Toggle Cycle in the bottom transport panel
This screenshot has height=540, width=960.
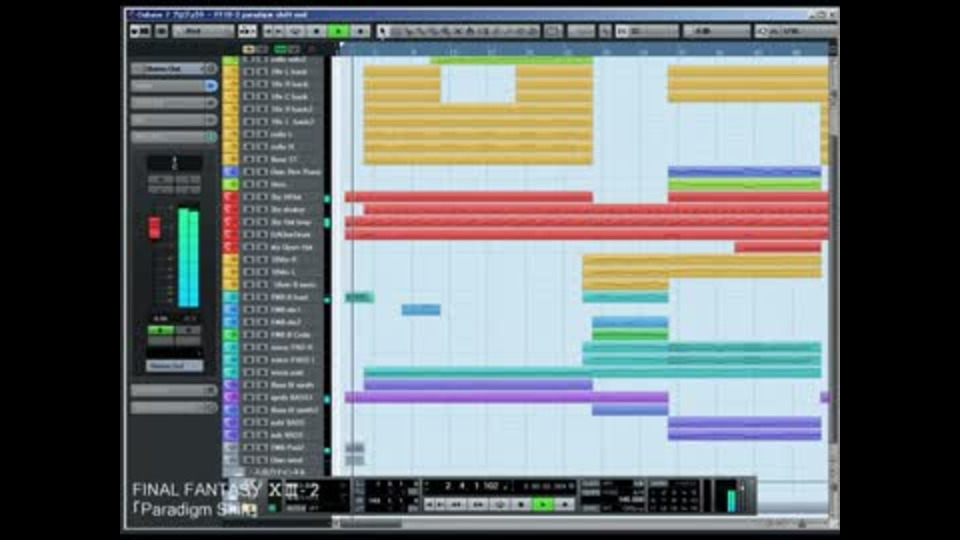(500, 504)
